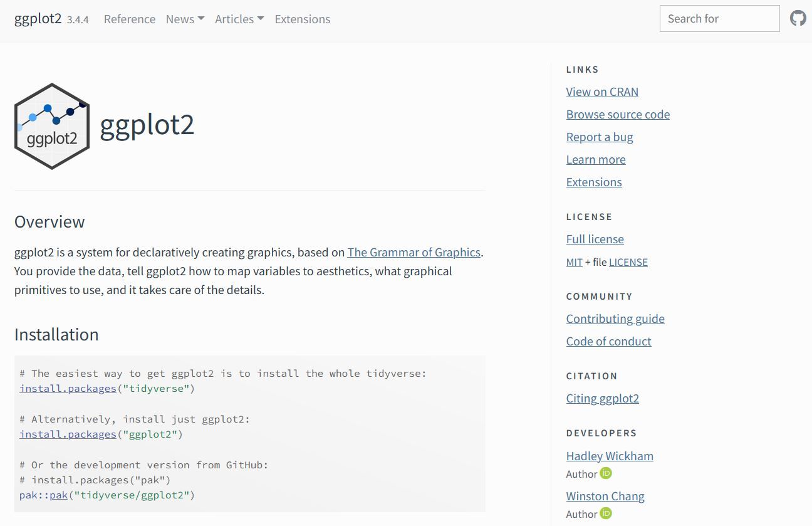Open the MIT license link
Viewport: 812px width, 526px height.
(x=575, y=262)
